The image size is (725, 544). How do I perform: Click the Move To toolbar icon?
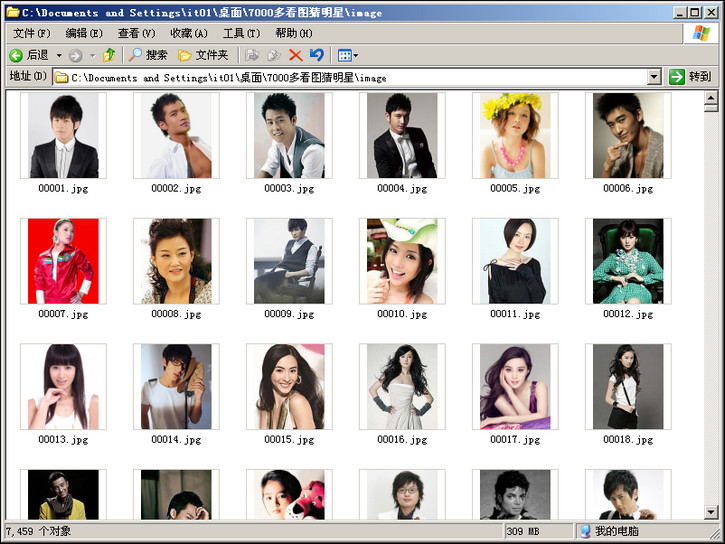pos(252,55)
